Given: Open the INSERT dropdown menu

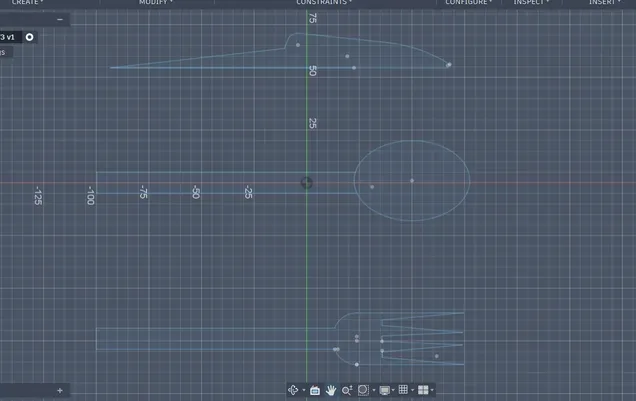Looking at the screenshot, I should tap(605, 2).
